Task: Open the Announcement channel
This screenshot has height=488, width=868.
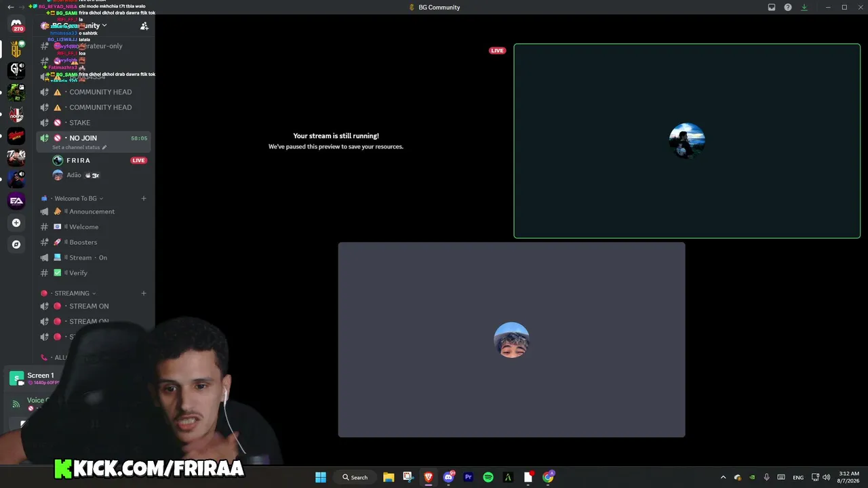Action: (x=93, y=211)
